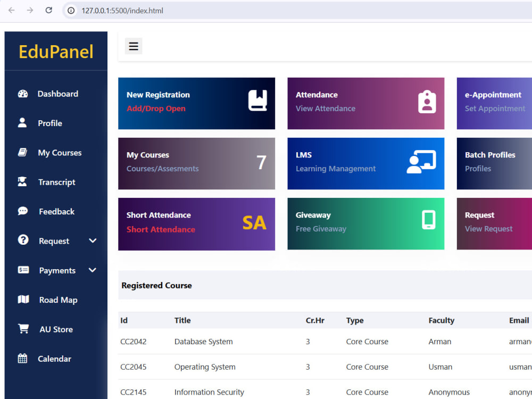This screenshot has width=532, height=399.
Task: Select My Courses in the sidebar
Action: 60,153
